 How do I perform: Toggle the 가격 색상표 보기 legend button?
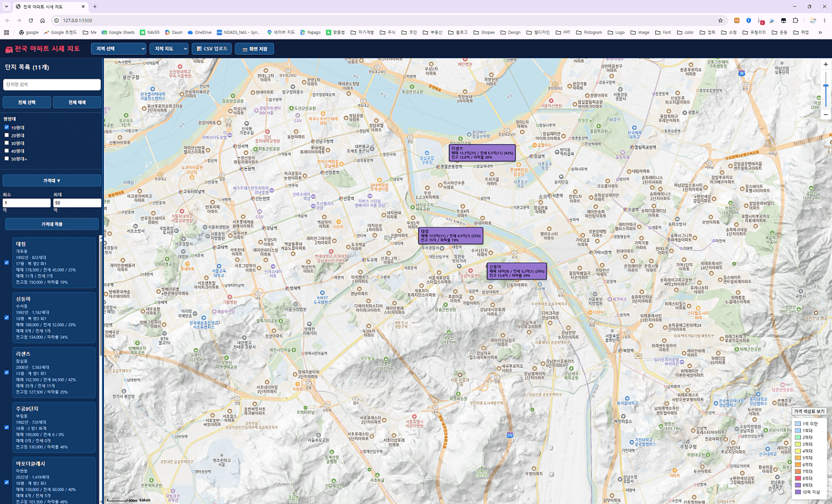point(809,412)
